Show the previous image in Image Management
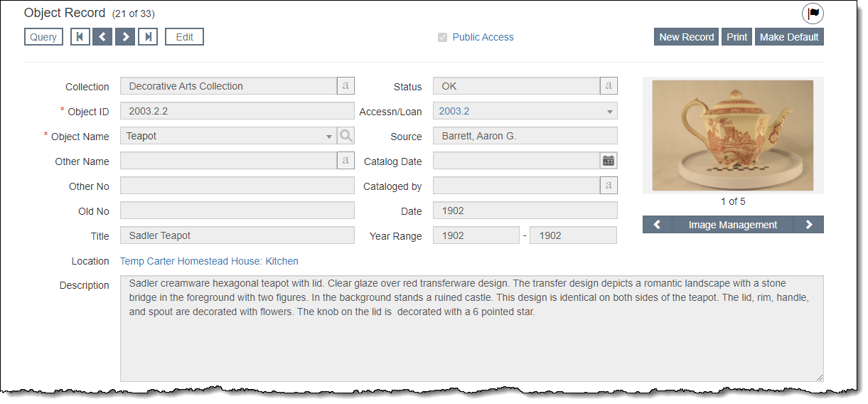Image resolution: width=868 pixels, height=404 pixels. [657, 225]
